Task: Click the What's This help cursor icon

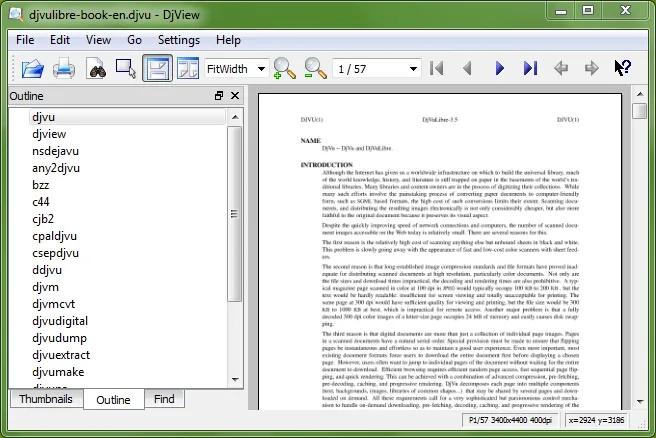Action: [623, 68]
